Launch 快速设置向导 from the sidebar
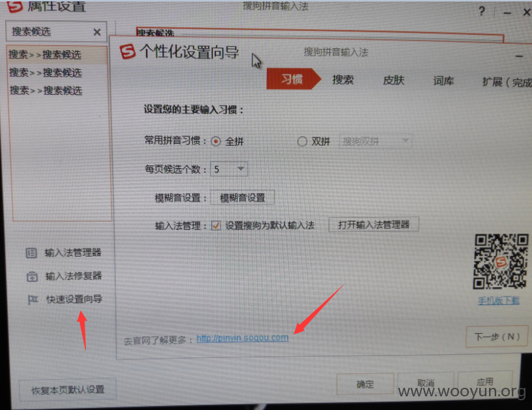This screenshot has height=410, width=532. pyautogui.click(x=65, y=299)
